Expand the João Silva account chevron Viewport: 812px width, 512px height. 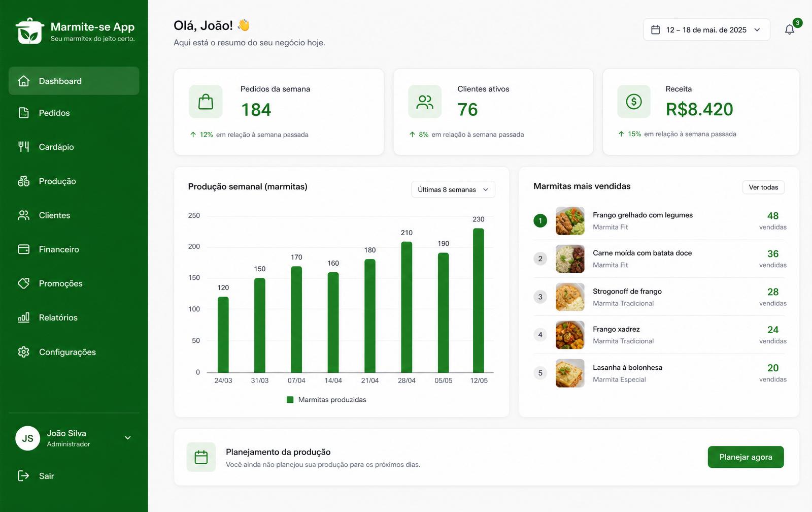(128, 438)
